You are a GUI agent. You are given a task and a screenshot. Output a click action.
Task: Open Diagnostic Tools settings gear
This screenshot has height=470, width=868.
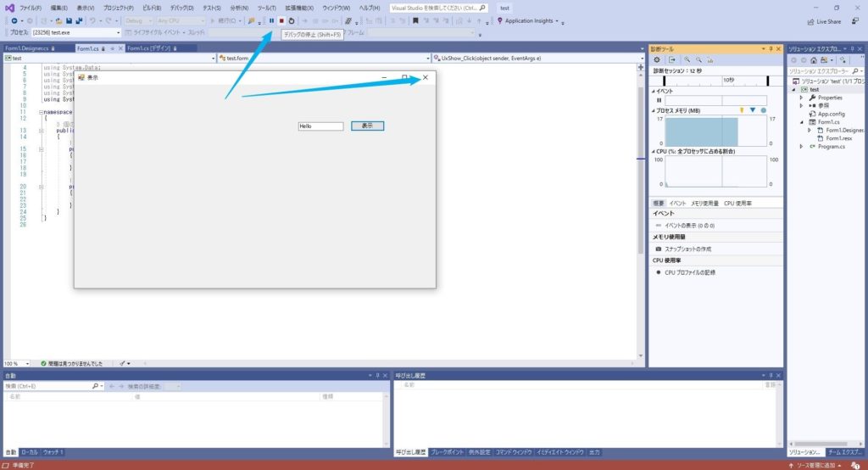657,60
